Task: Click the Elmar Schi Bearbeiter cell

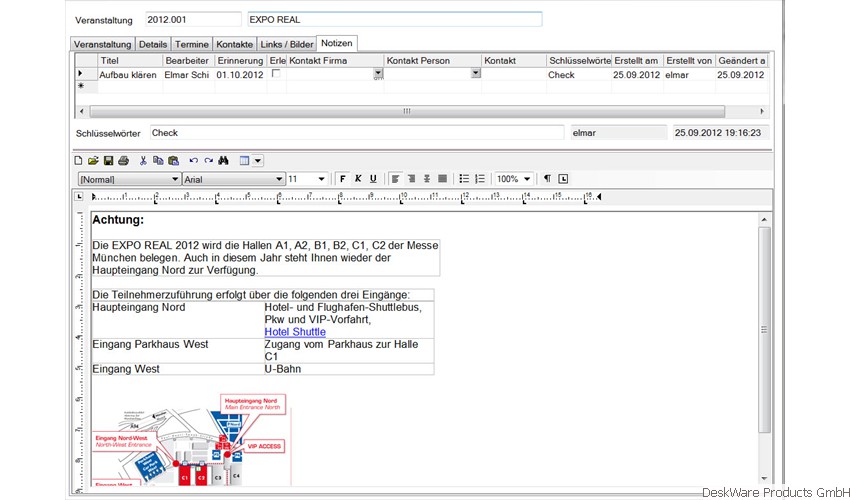Action: [189, 74]
